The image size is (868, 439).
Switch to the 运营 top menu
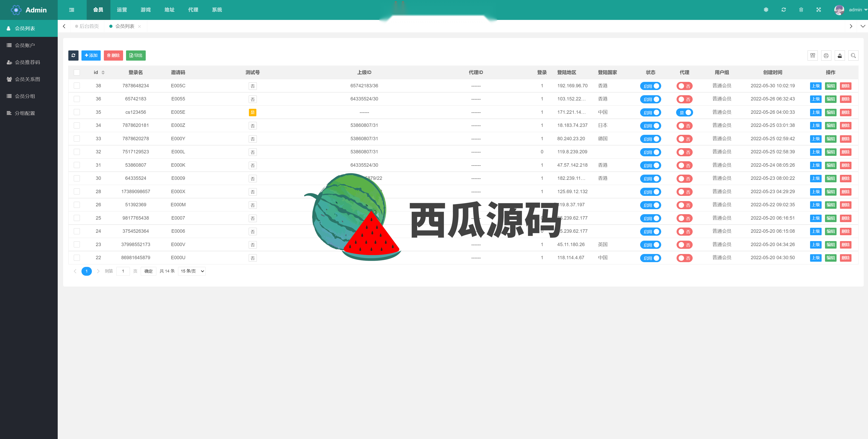[122, 10]
